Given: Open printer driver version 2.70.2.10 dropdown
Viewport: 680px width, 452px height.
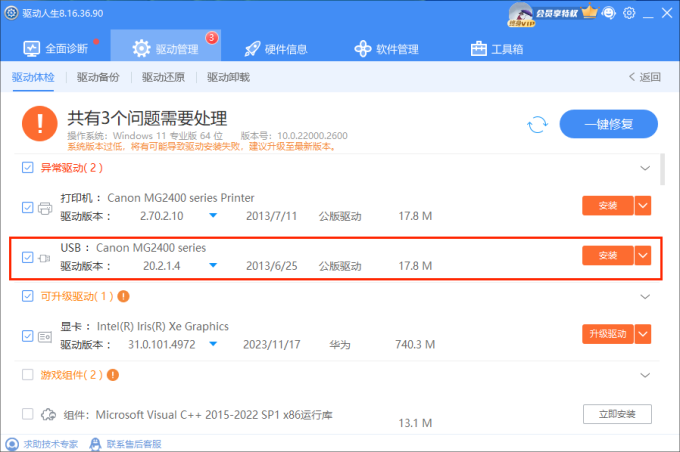Looking at the screenshot, I should (213, 215).
